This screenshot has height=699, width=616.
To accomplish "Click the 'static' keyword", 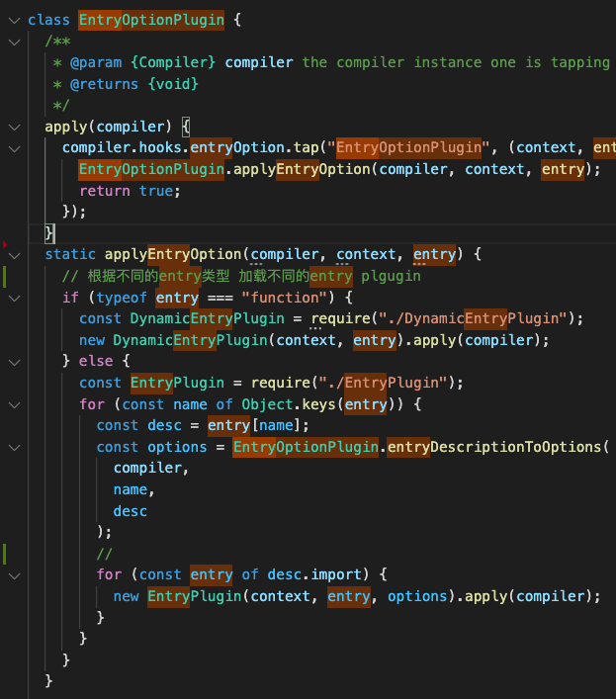I will point(70,254).
